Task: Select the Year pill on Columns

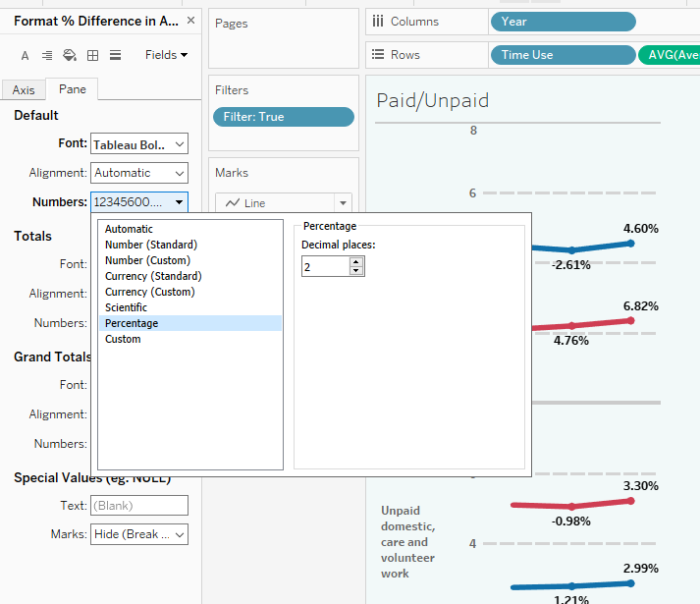Action: pyautogui.click(x=563, y=22)
